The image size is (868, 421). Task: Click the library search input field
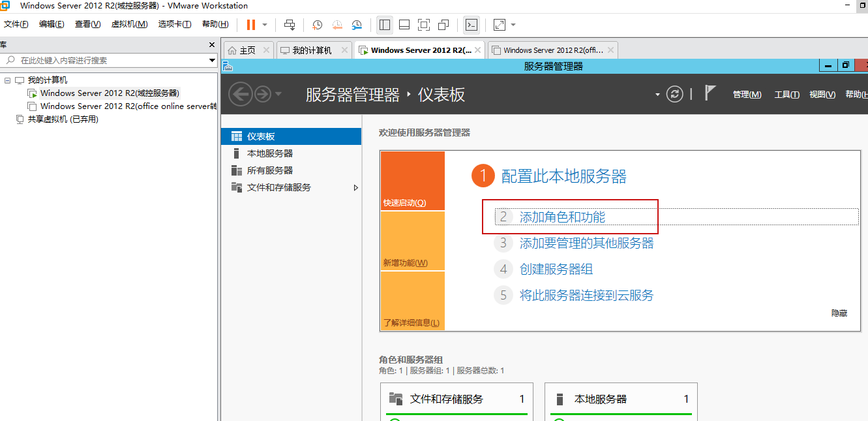(104, 60)
